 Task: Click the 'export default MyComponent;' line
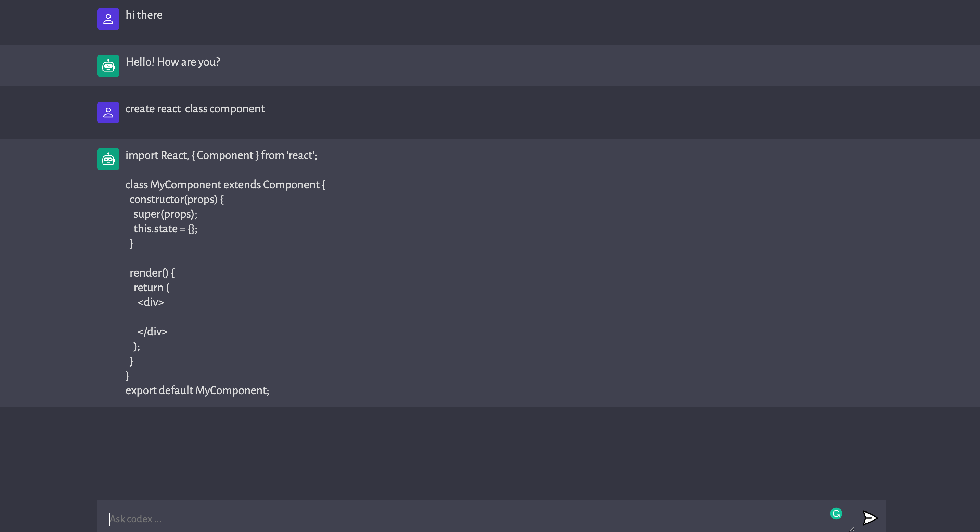point(197,391)
